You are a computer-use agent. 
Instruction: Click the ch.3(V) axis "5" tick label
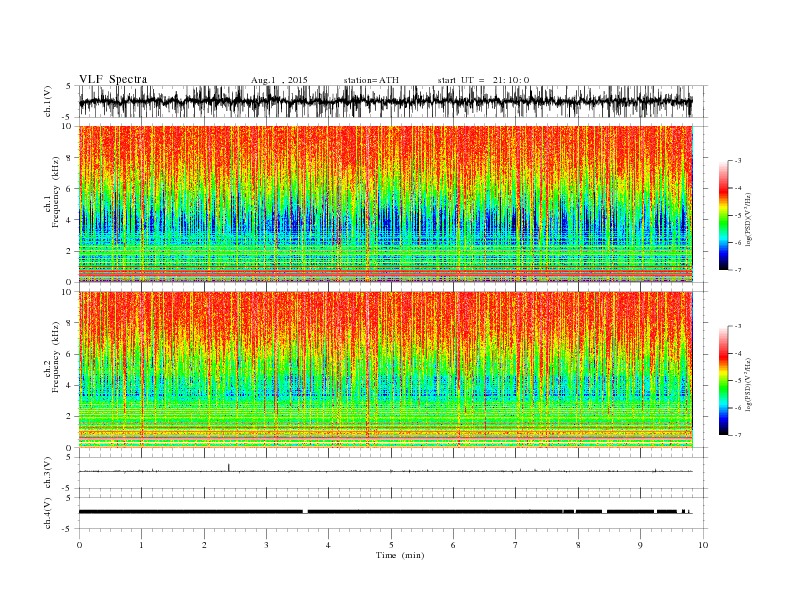(x=69, y=457)
